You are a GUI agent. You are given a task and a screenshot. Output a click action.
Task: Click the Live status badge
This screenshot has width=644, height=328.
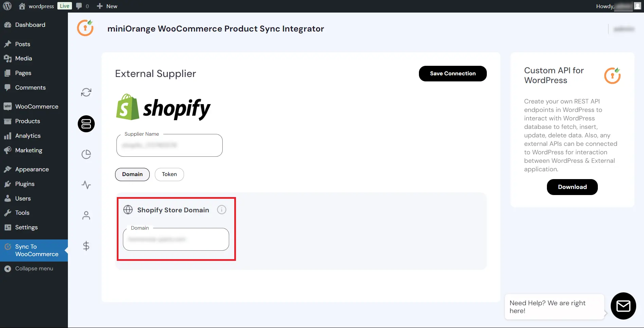tap(65, 6)
